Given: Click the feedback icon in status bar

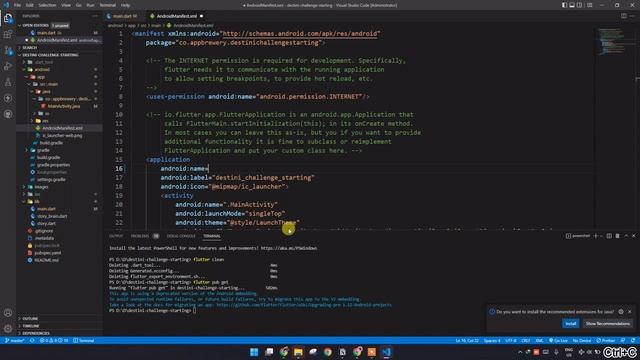Looking at the screenshot, I should click(x=623, y=340).
